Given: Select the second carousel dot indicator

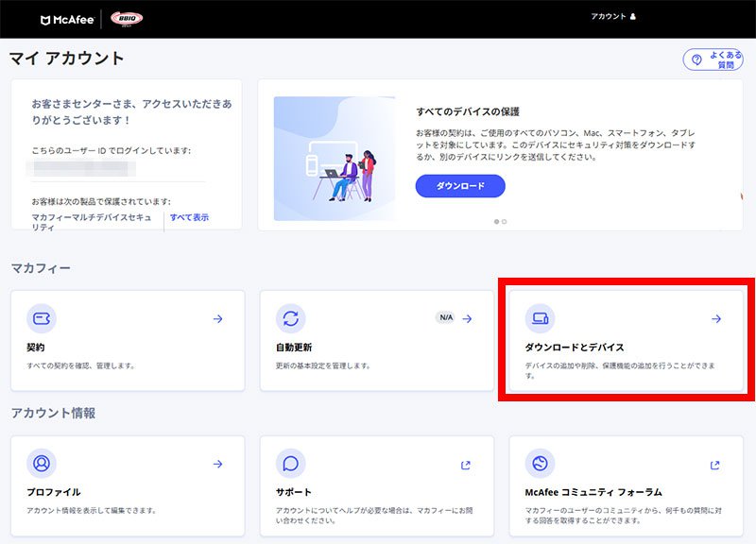Looking at the screenshot, I should point(505,222).
